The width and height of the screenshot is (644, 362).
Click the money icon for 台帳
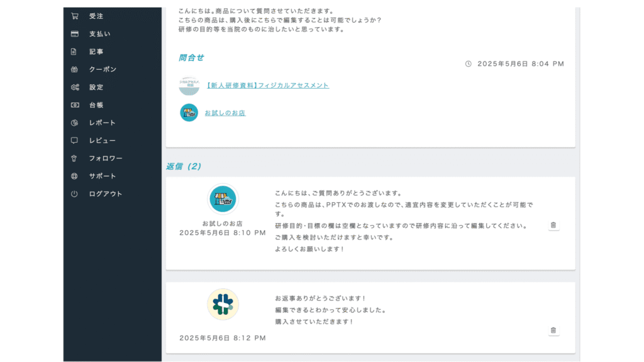click(x=75, y=105)
